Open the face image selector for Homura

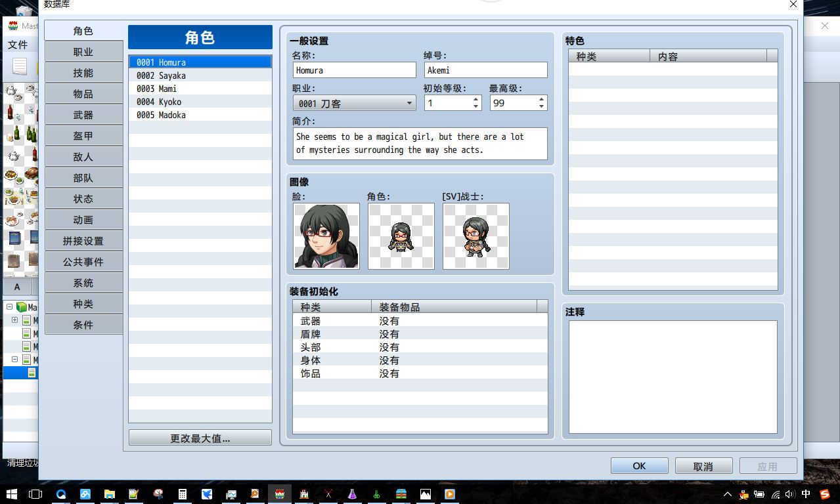click(x=326, y=236)
